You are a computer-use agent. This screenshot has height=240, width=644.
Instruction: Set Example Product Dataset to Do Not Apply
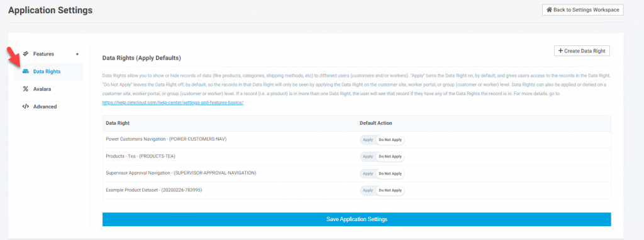coord(390,191)
